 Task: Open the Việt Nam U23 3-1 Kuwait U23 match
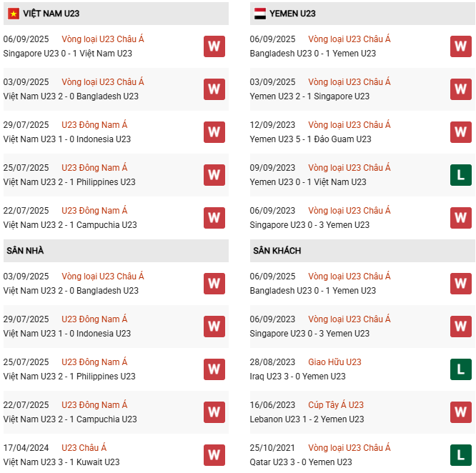[61, 462]
